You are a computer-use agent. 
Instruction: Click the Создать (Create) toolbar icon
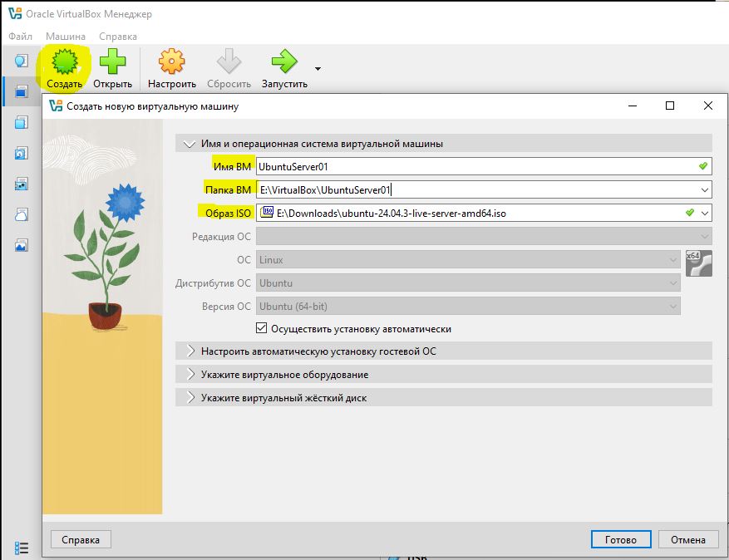[x=64, y=62]
